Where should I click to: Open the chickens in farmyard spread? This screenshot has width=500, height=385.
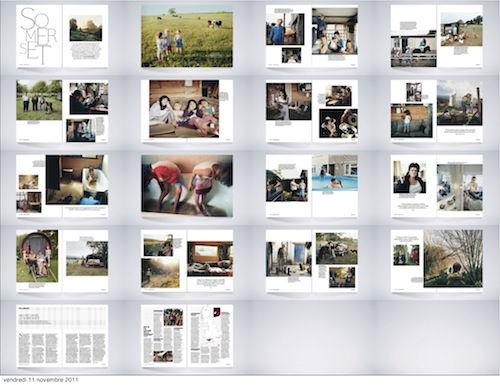click(x=437, y=36)
